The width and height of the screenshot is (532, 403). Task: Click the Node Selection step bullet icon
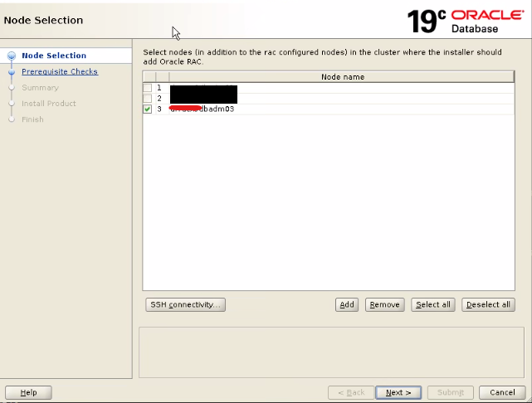click(12, 56)
